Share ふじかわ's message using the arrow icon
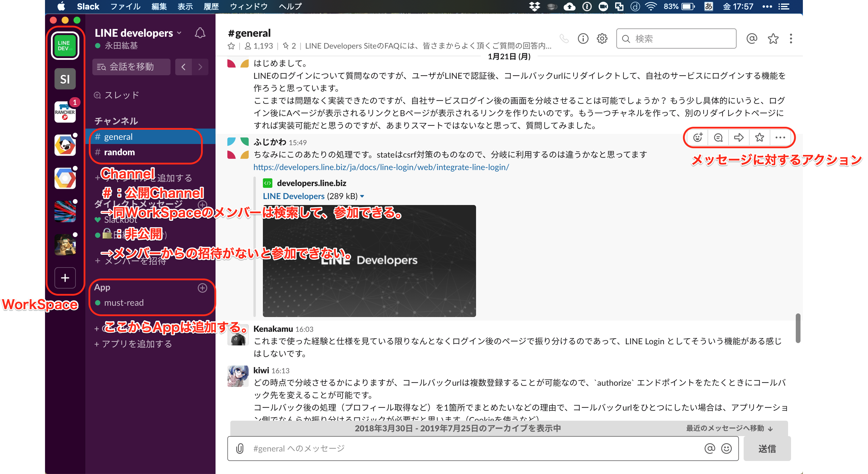The image size is (868, 474). click(739, 137)
